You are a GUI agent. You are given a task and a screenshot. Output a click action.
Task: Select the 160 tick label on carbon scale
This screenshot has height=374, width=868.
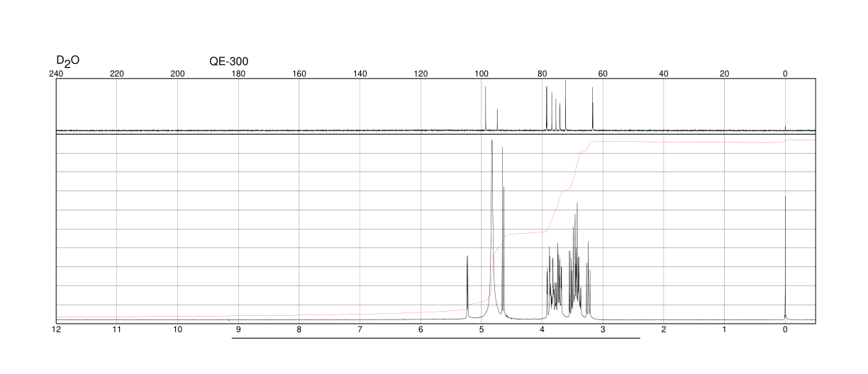[x=299, y=74]
